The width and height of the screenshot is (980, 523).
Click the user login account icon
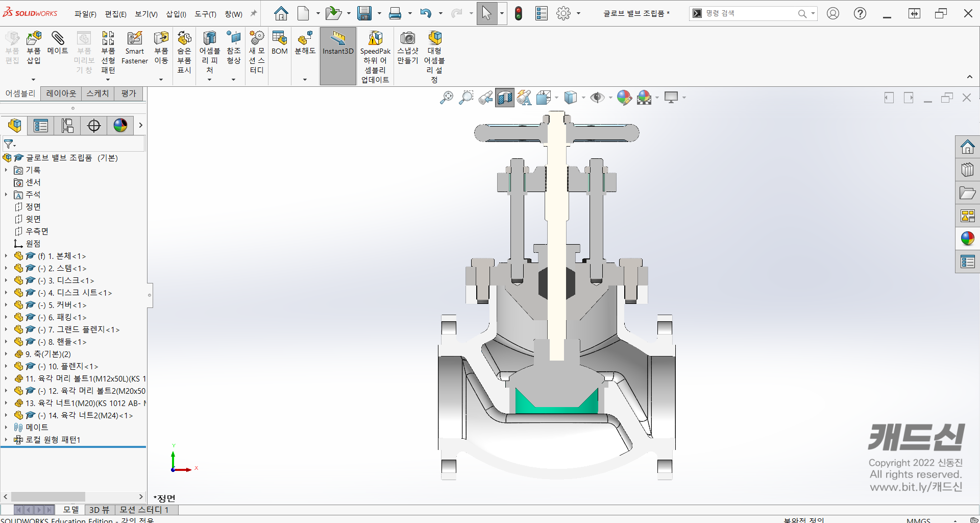pos(833,14)
